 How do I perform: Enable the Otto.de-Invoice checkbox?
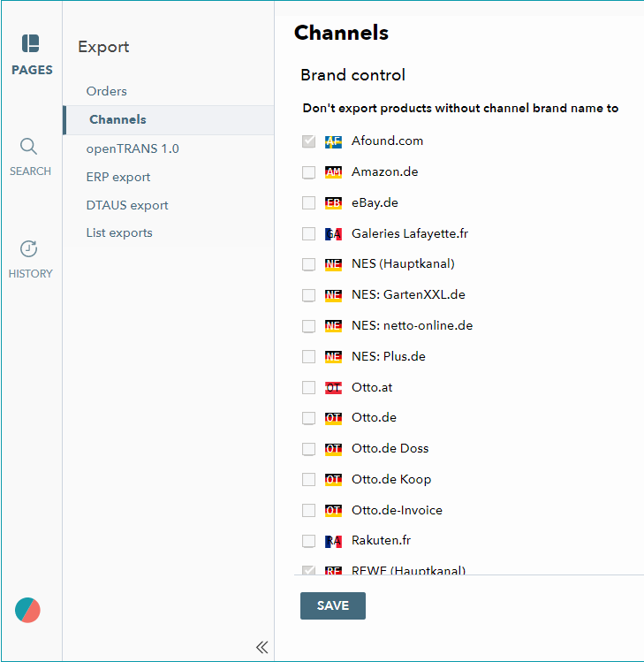tap(308, 510)
